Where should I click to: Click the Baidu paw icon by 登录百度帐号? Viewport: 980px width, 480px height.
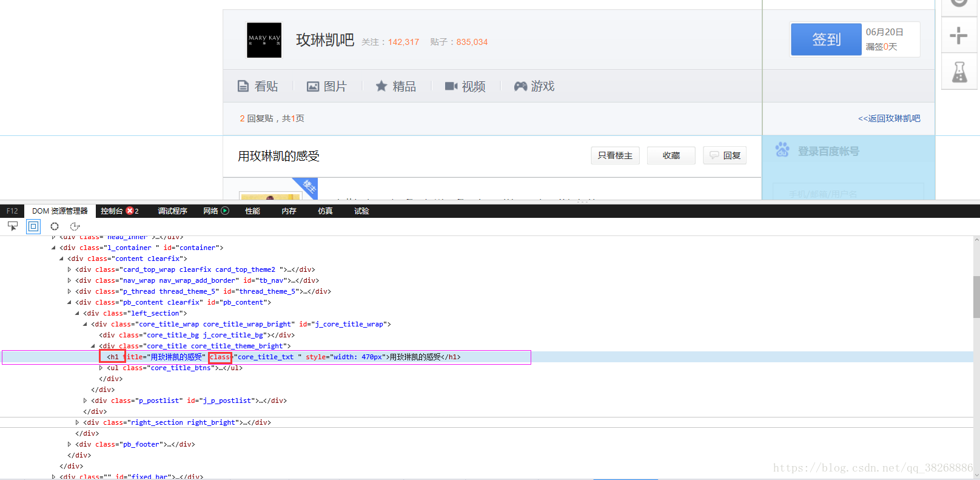782,149
